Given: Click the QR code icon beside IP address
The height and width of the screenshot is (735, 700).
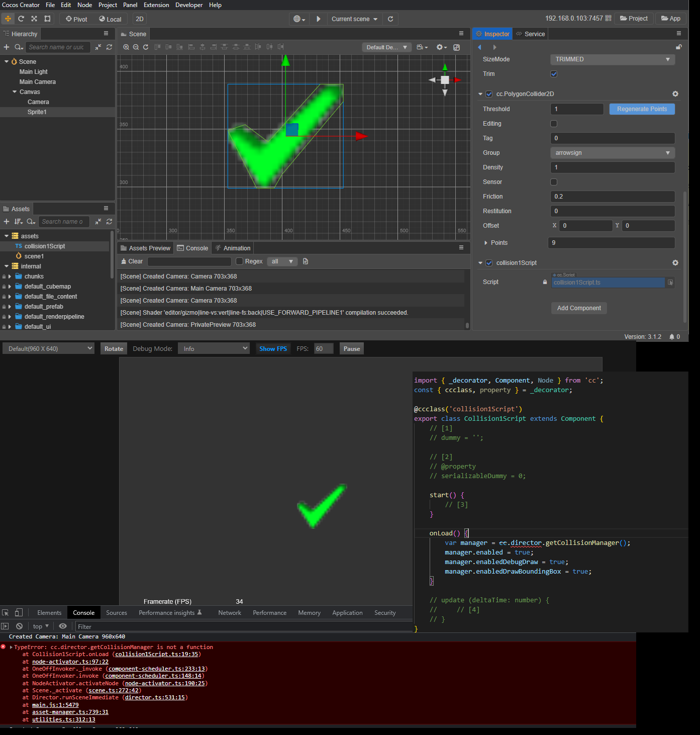Looking at the screenshot, I should (609, 18).
